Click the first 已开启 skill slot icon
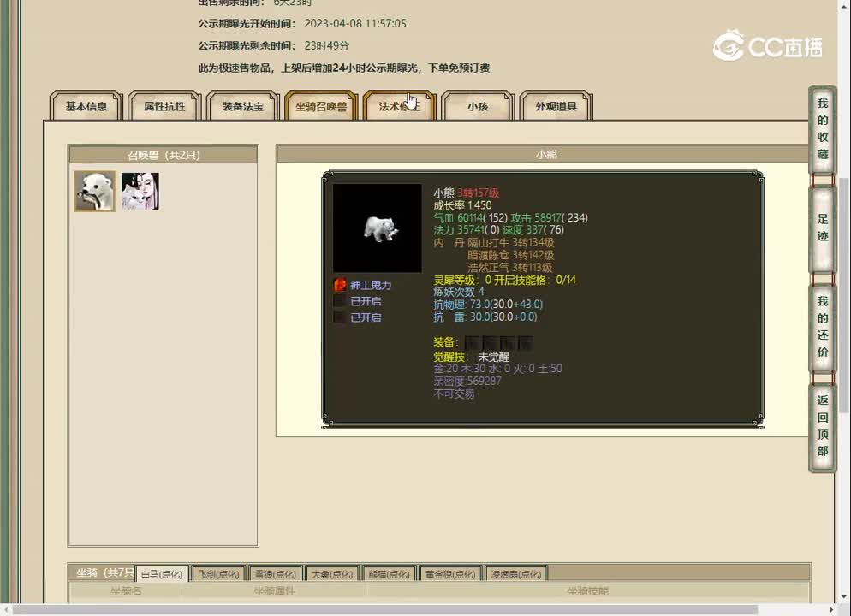The width and height of the screenshot is (851, 616). [x=340, y=301]
